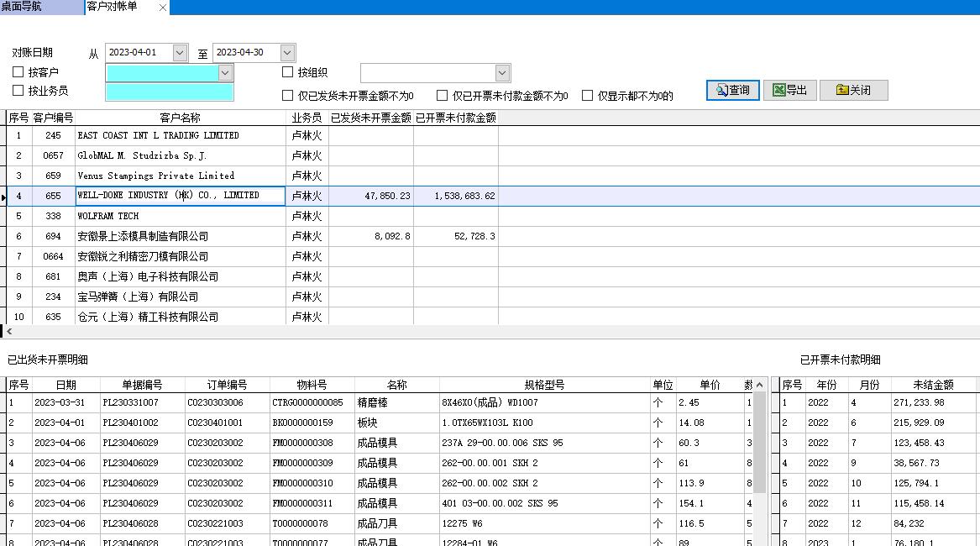This screenshot has width=980, height=546.
Task: Enable the 按组织 checkbox
Action: [288, 72]
